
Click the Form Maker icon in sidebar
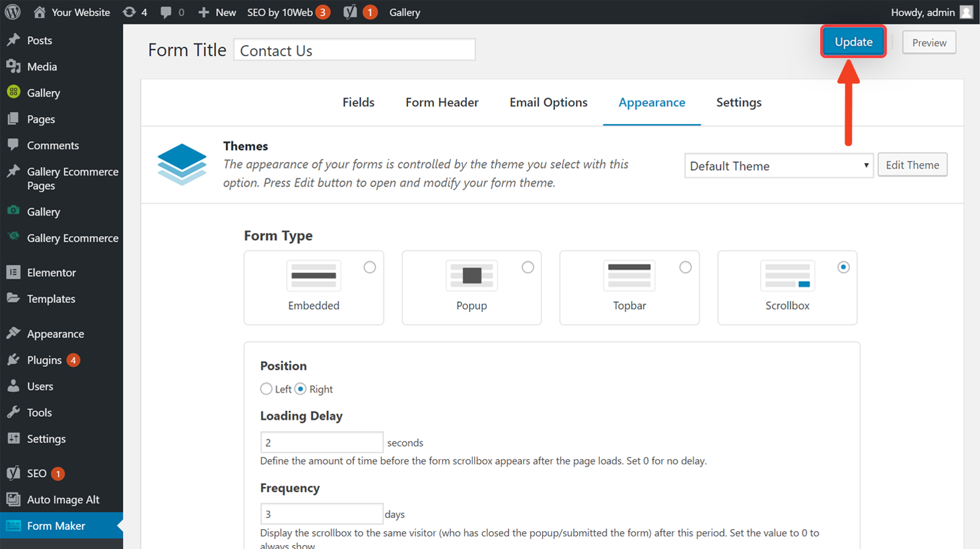[13, 526]
